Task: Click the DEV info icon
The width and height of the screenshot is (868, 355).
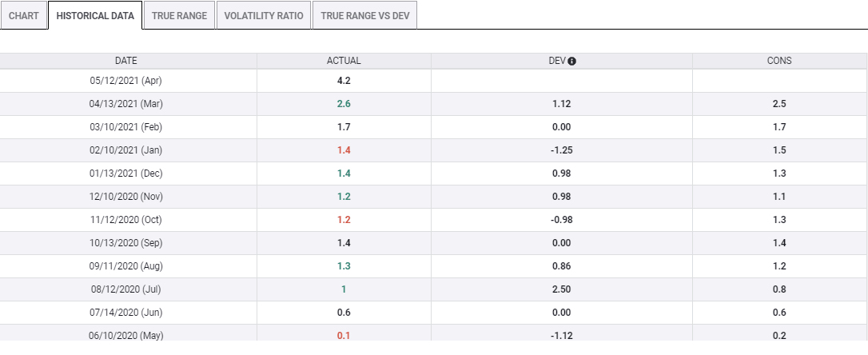Action: click(572, 61)
